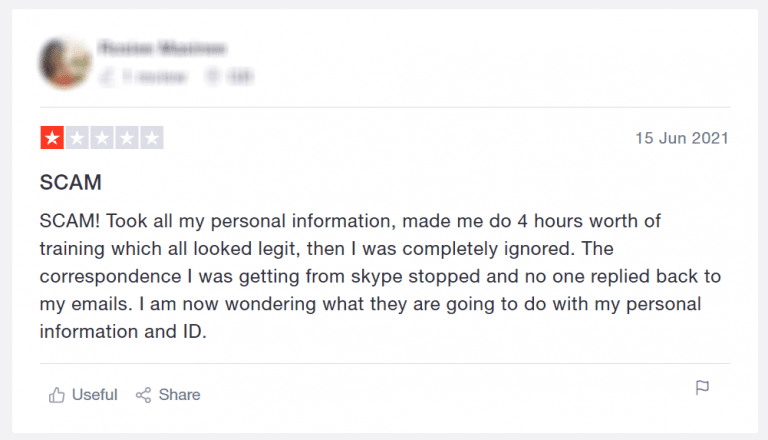Click the Share text label
Screen dimensions: 768x440
click(180, 395)
